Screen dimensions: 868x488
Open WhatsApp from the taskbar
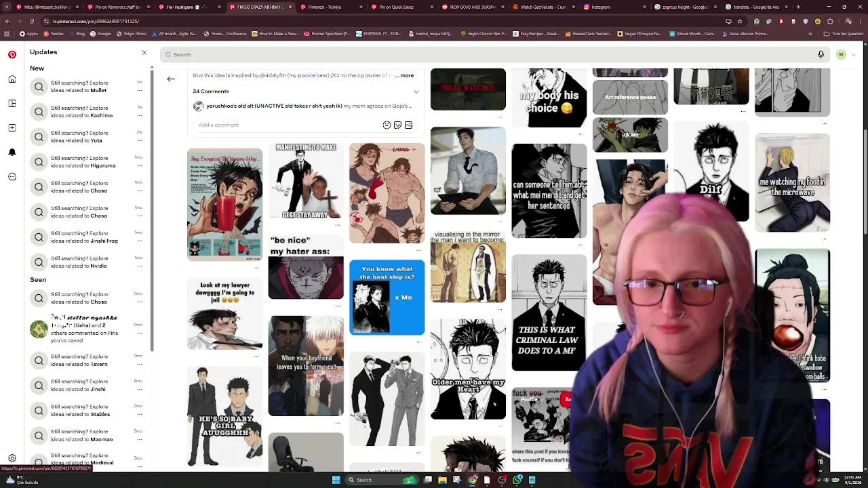(x=517, y=480)
